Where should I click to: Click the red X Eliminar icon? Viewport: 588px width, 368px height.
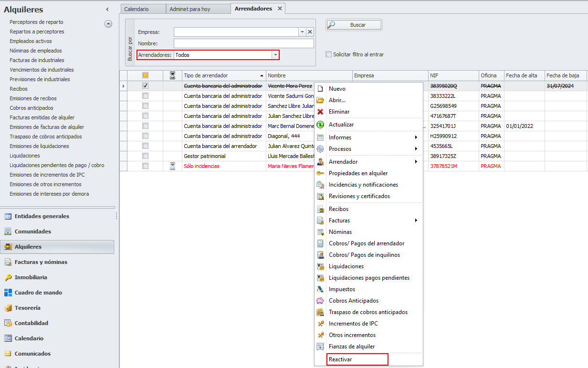(321, 112)
